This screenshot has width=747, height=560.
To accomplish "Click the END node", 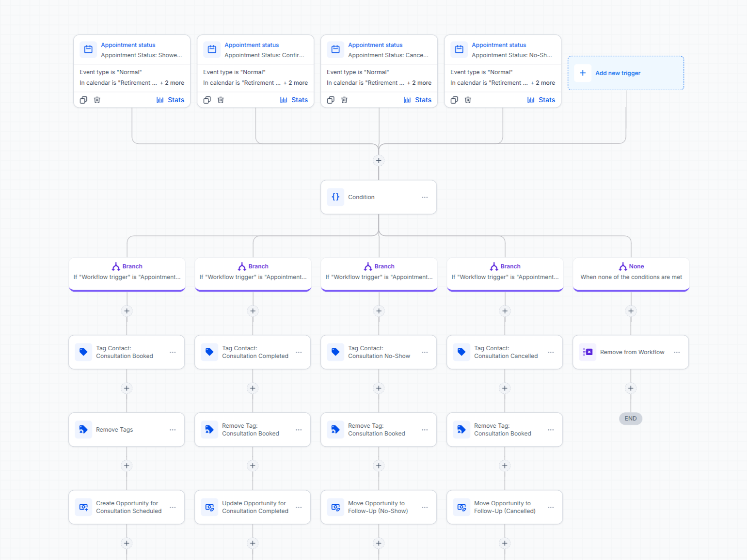I will pos(631,419).
